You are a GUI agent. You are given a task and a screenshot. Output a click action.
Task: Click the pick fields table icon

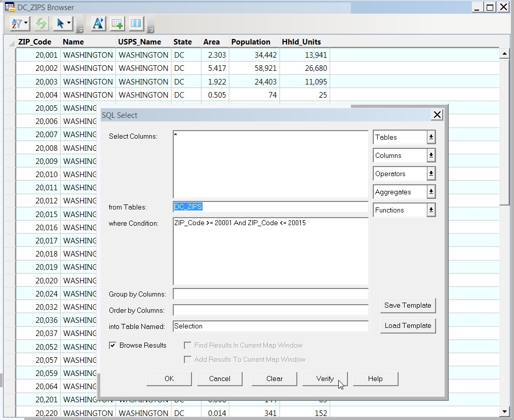(136, 23)
